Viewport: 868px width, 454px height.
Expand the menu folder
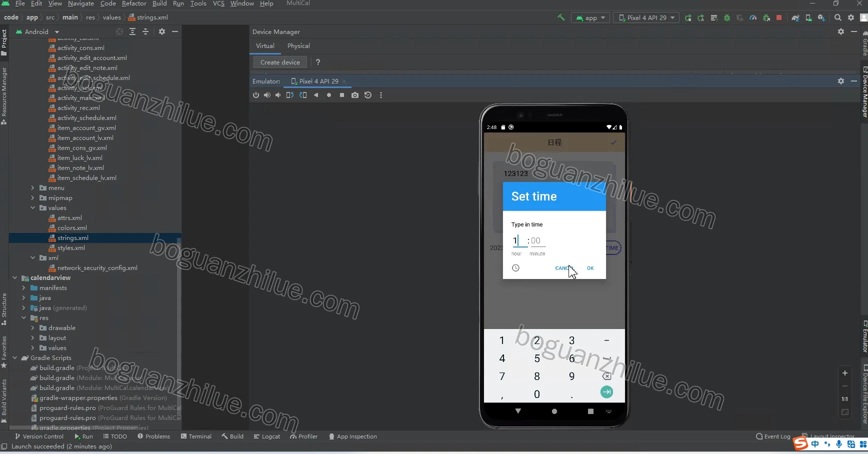[x=33, y=188]
